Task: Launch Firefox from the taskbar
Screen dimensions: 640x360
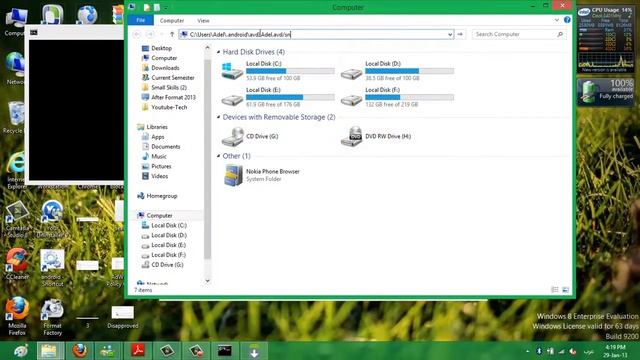Action: 80,351
